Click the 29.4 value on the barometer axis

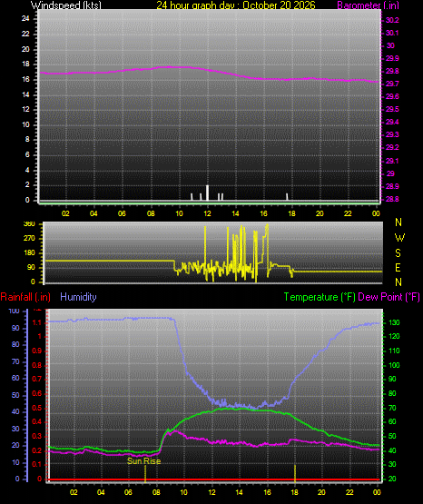(x=392, y=122)
